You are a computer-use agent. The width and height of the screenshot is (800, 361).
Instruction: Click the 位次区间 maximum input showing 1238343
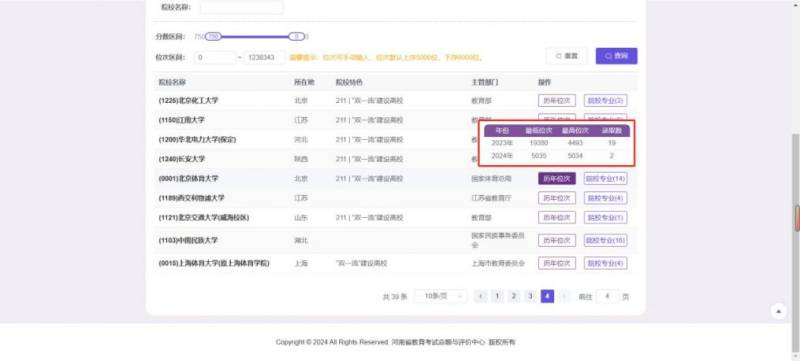[264, 58]
